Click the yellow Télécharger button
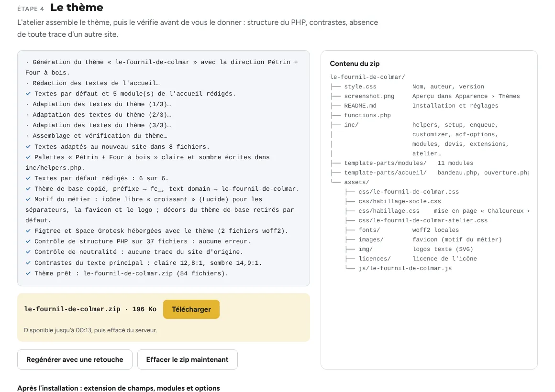This screenshot has width=555, height=392. 191,309
